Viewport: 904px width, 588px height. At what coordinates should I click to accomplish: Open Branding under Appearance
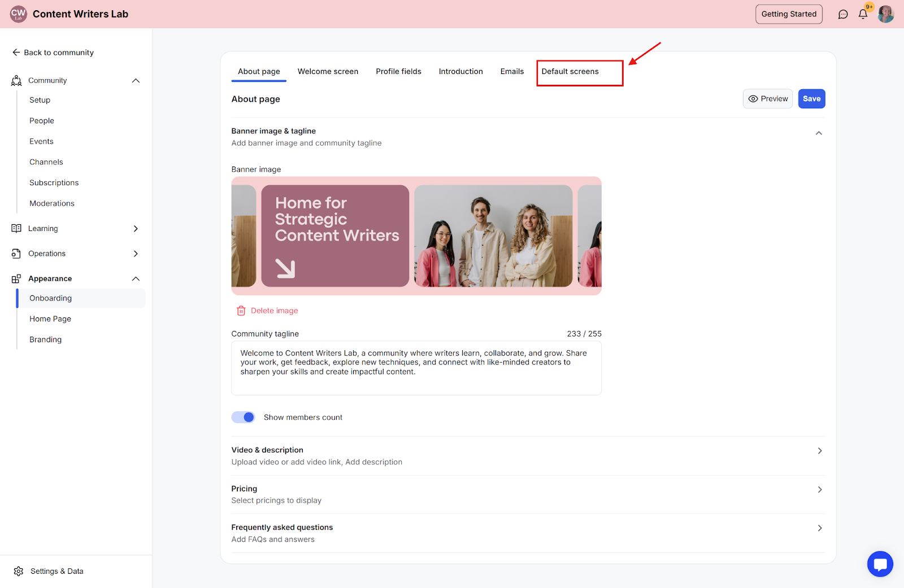pyautogui.click(x=45, y=339)
